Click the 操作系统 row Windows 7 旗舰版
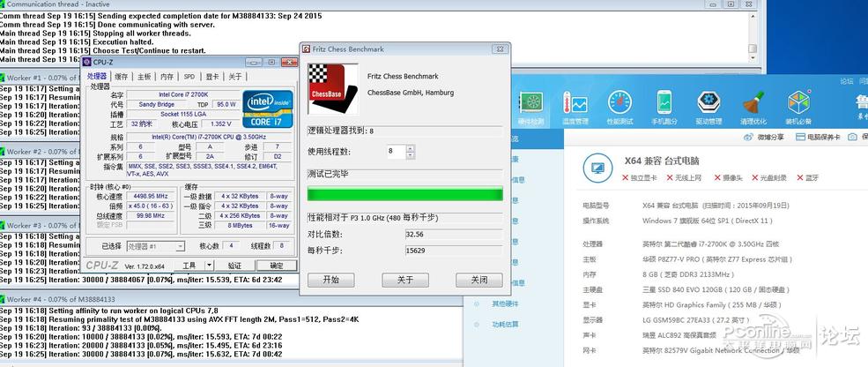Image resolution: width=868 pixels, height=367 pixels. pyautogui.click(x=679, y=221)
